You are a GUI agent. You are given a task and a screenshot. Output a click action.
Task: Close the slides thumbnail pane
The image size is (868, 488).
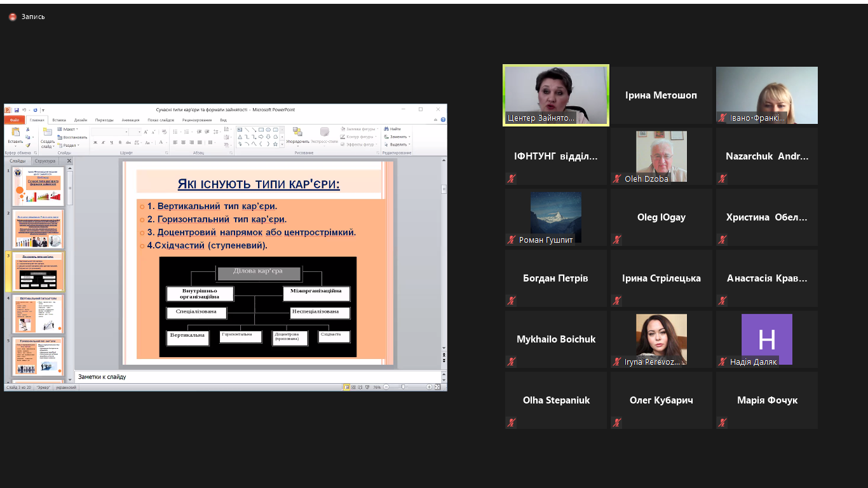(69, 161)
